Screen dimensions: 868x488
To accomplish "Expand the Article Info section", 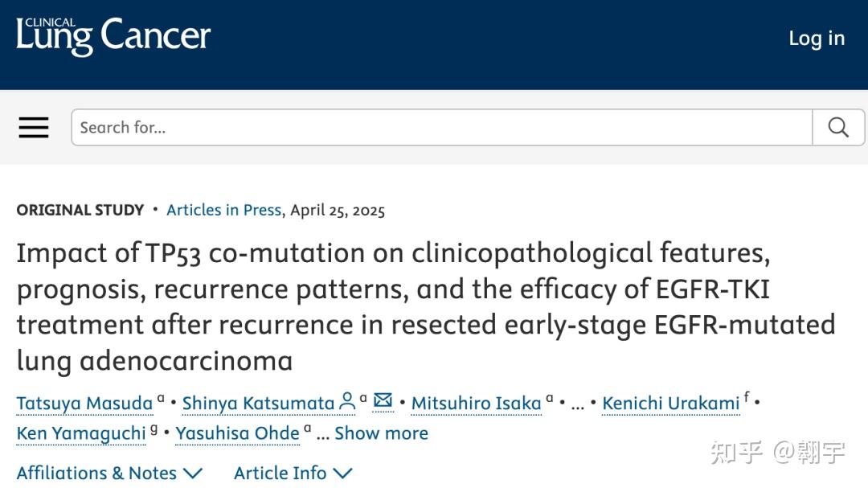I will point(280,473).
